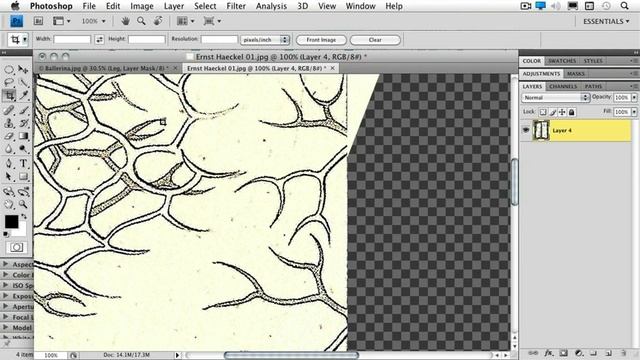
Task: Switch to the Ballerina.jpg document tab
Action: [x=107, y=68]
